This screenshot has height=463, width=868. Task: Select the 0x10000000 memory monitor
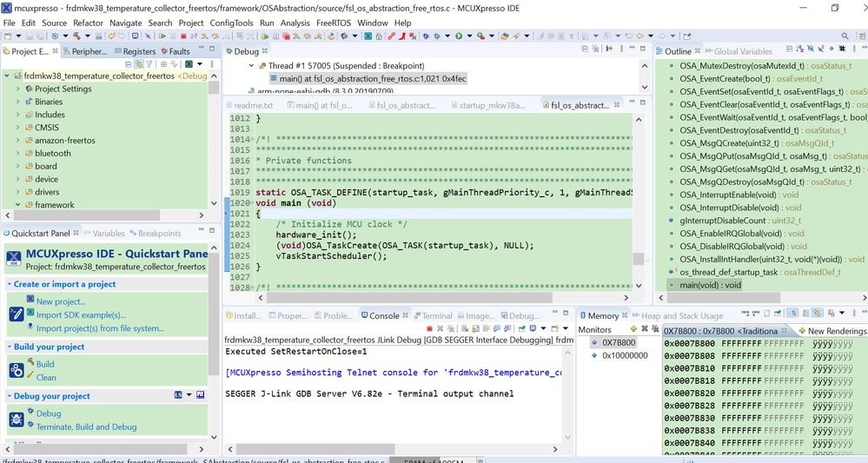(625, 355)
